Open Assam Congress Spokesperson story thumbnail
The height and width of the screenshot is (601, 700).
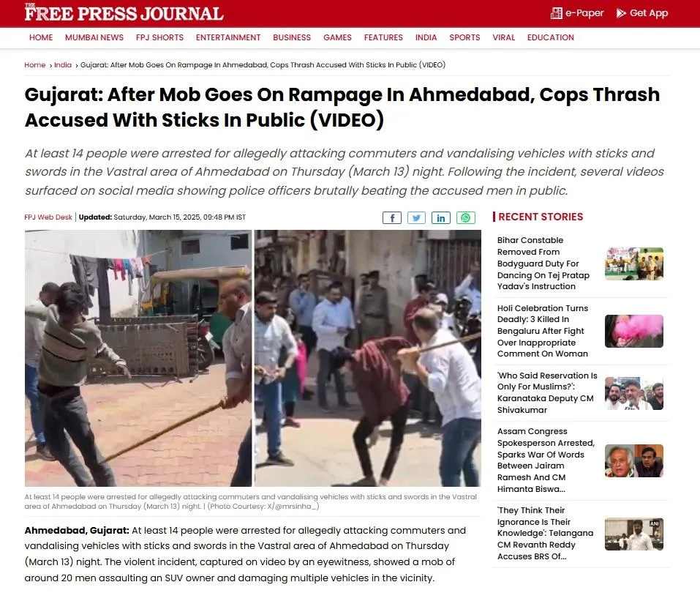point(634,460)
